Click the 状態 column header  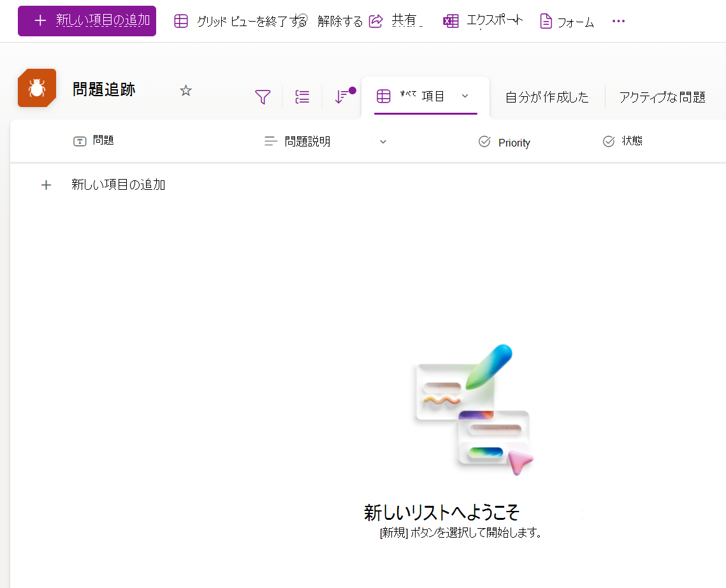click(x=632, y=141)
